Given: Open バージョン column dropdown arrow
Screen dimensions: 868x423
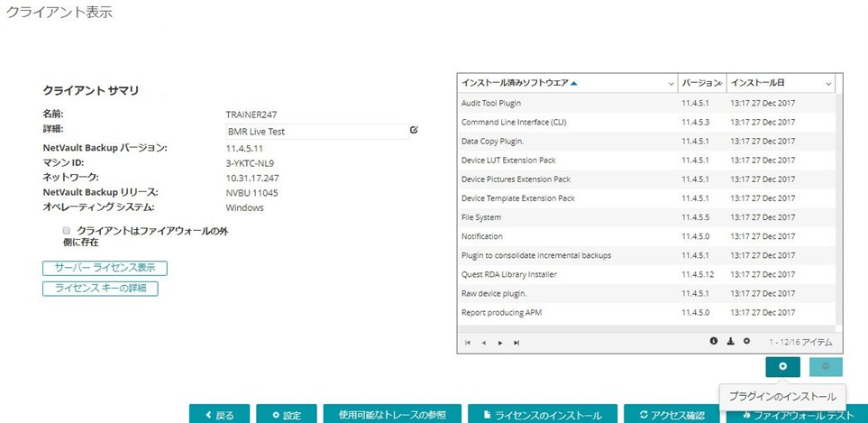Looking at the screenshot, I should point(718,84).
